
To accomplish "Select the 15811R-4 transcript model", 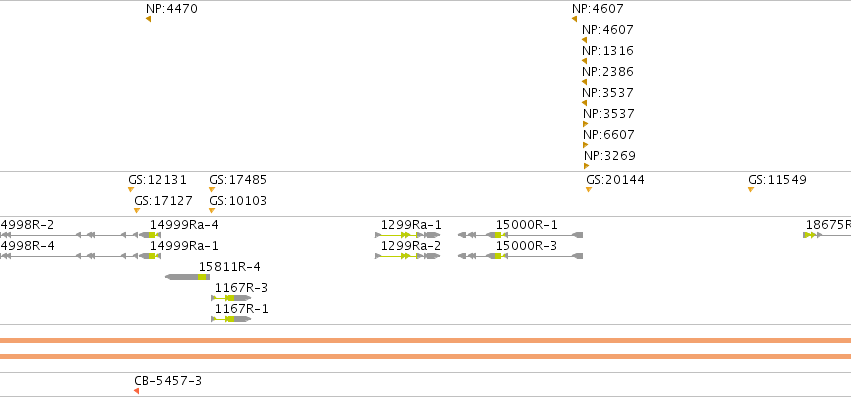I will tap(188, 277).
